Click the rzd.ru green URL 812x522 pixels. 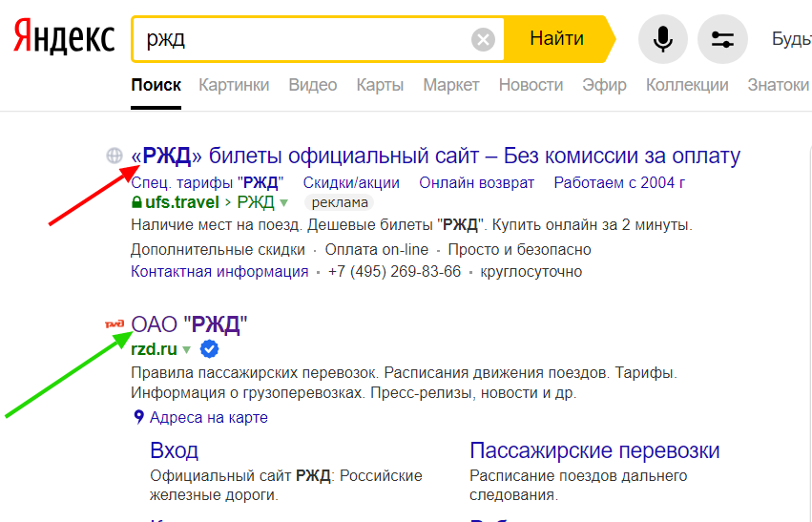pos(154,349)
